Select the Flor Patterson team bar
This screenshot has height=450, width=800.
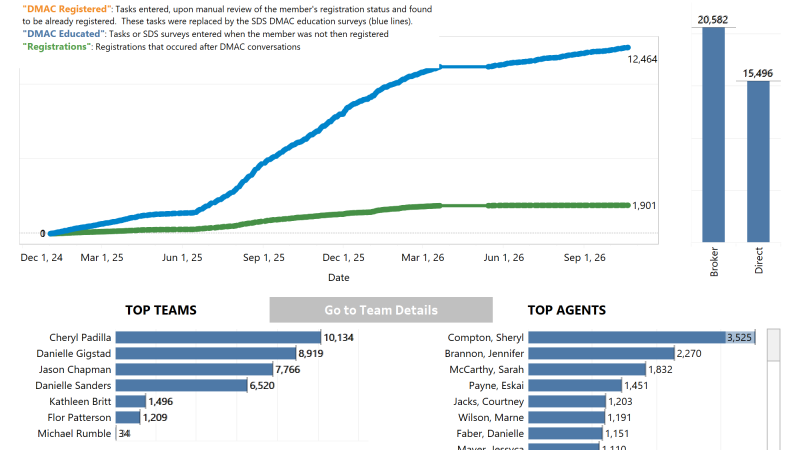click(x=128, y=417)
